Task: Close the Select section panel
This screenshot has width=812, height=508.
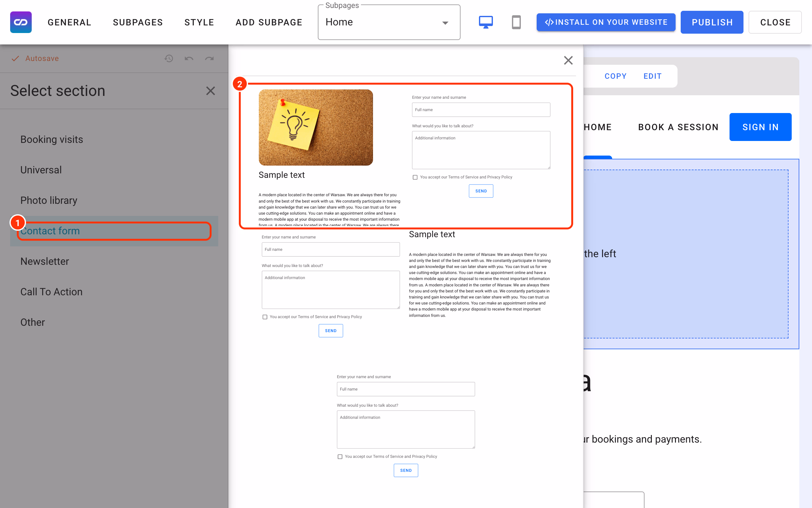Action: point(210,91)
